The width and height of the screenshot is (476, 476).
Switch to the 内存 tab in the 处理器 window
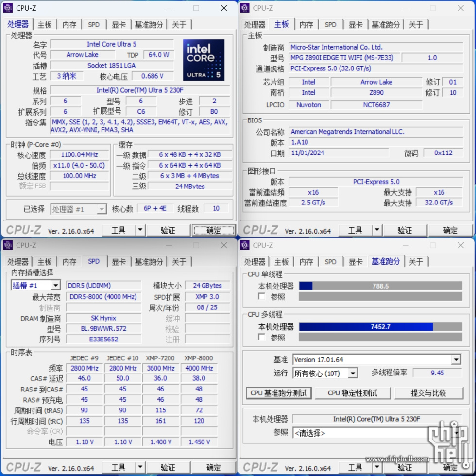click(69, 25)
